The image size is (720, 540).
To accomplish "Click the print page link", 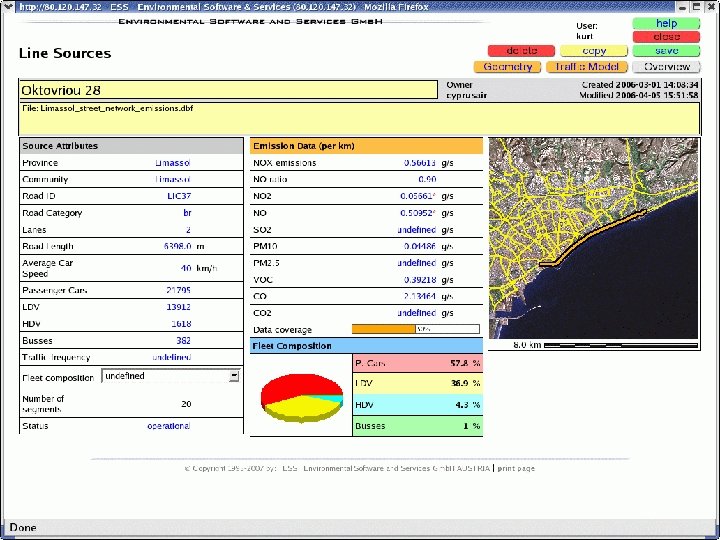I will (x=516, y=468).
